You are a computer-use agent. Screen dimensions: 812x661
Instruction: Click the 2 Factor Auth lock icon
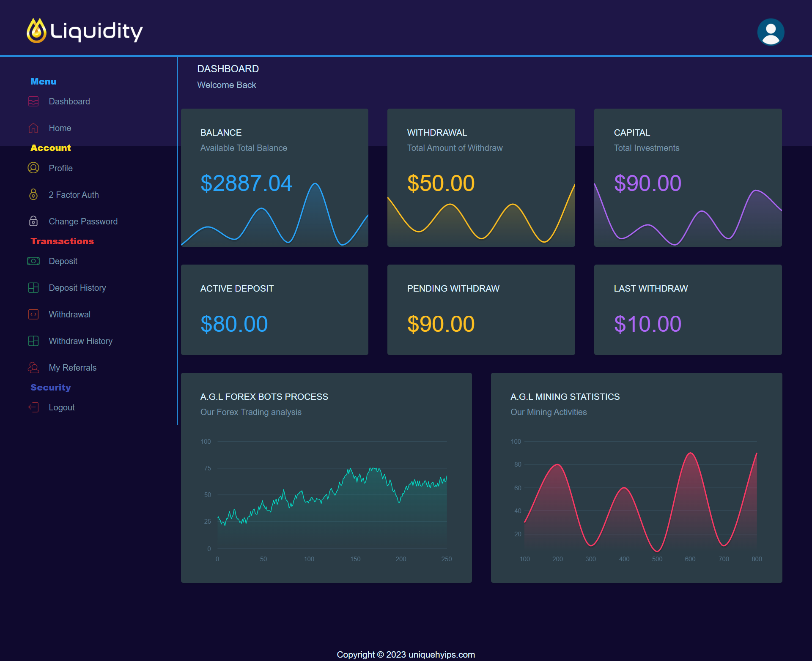pos(33,195)
